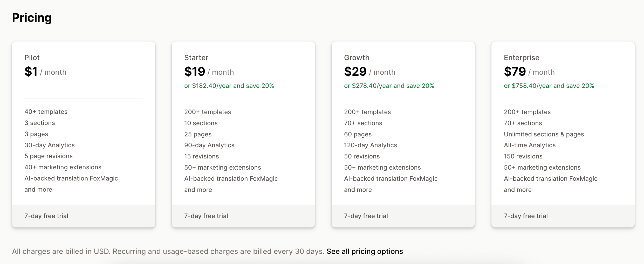Select the Enterprise plan card title
Viewport: 644px width, 264px height.
pos(522,58)
